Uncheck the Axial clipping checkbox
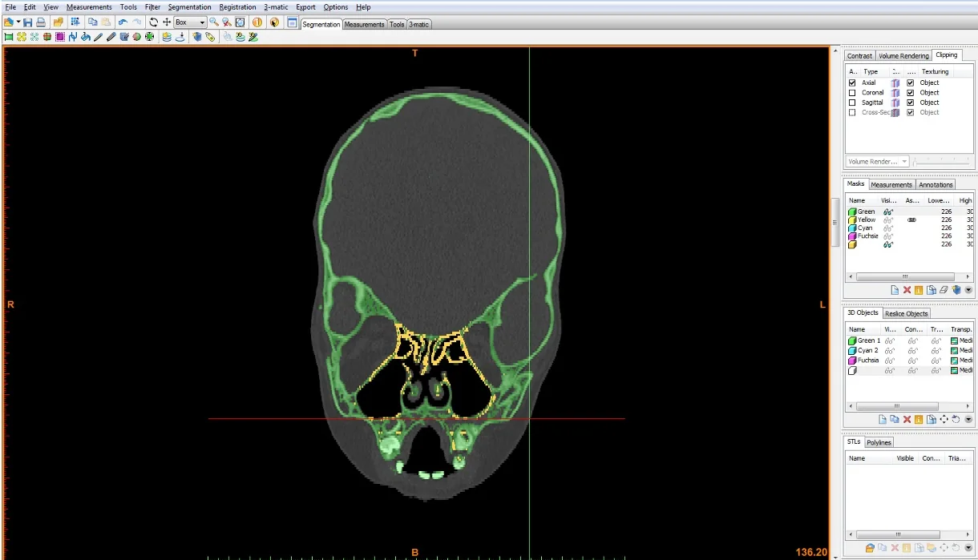The width and height of the screenshot is (978, 560). (x=852, y=83)
